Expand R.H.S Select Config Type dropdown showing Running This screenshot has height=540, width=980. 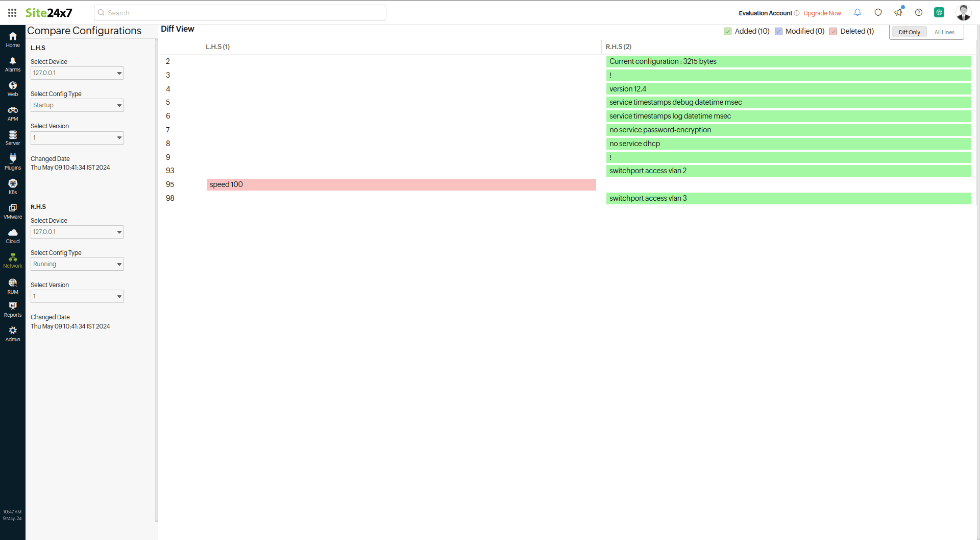(77, 264)
